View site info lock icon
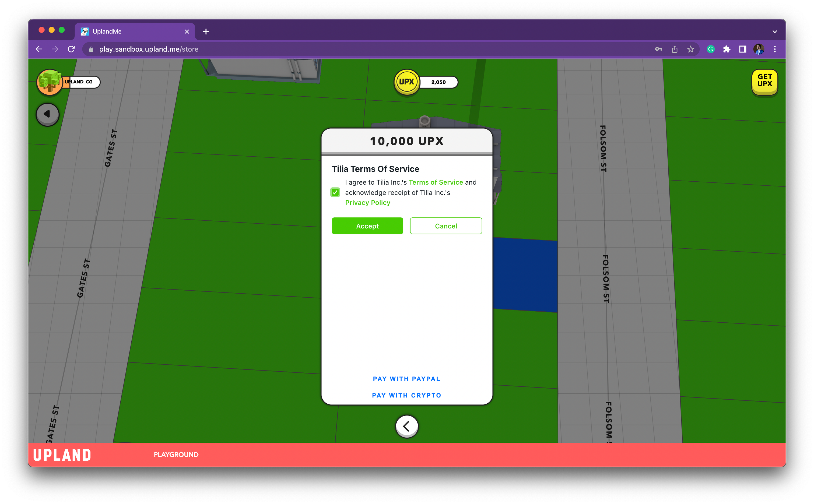The image size is (814, 504). [91, 49]
